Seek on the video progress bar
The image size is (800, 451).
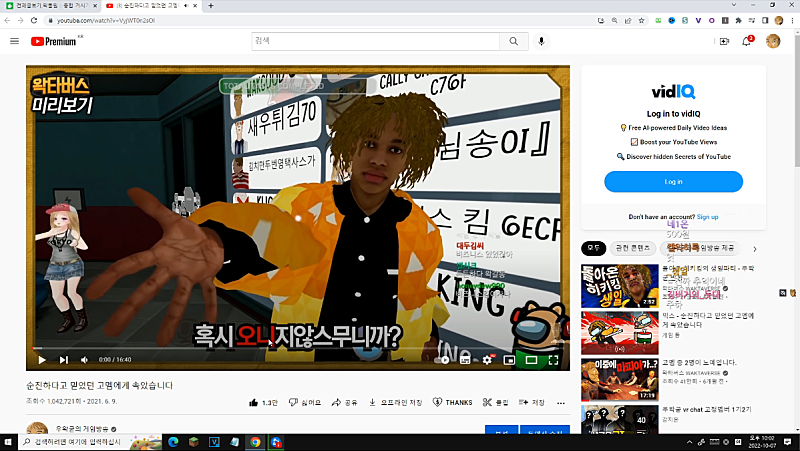click(x=298, y=348)
